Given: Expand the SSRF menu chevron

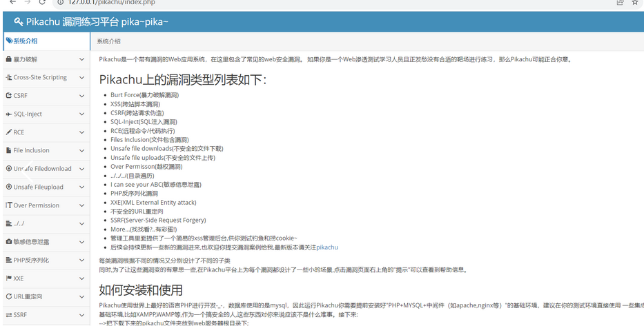Looking at the screenshot, I should pos(81,315).
